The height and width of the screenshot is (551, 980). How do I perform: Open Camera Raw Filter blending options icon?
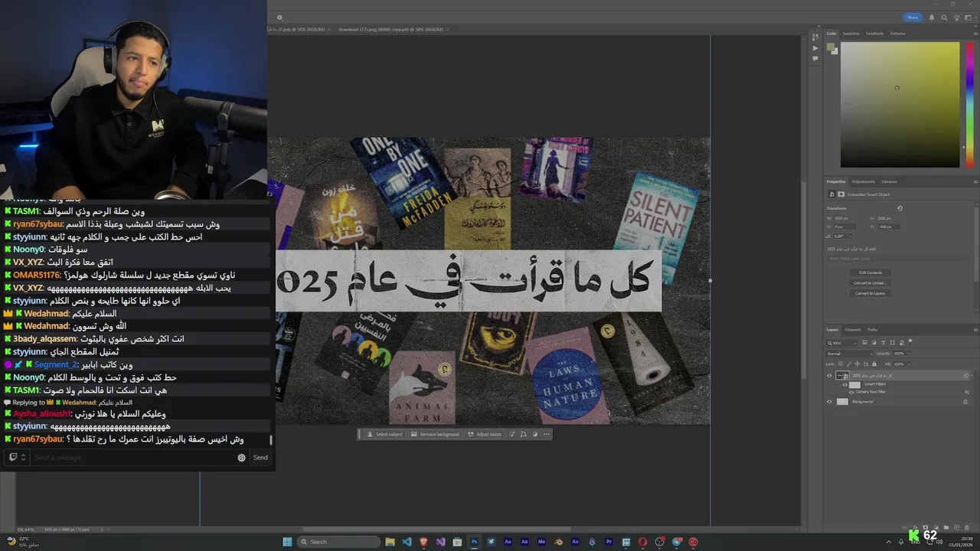[x=967, y=392]
